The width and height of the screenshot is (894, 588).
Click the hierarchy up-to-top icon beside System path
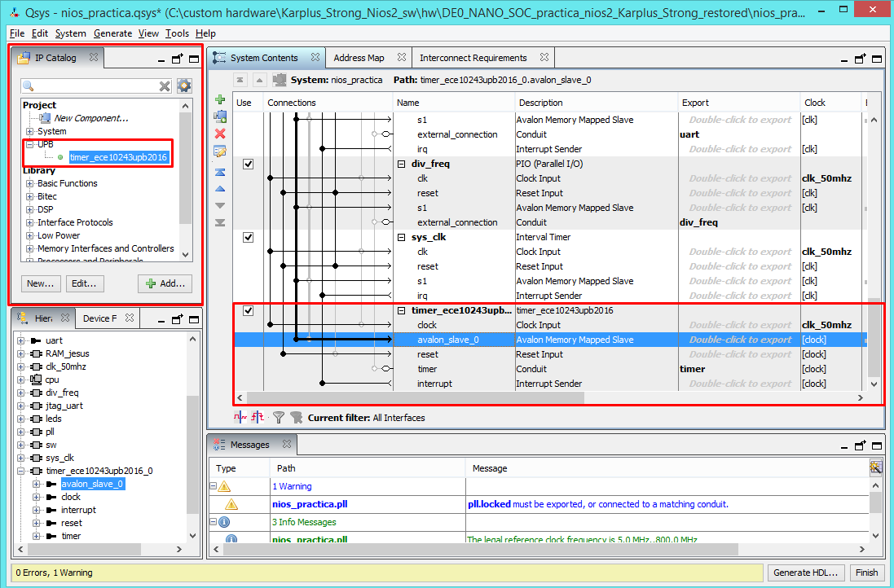click(x=240, y=81)
